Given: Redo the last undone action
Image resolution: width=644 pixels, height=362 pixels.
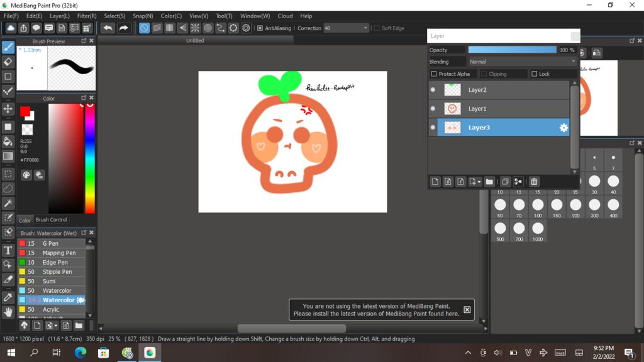Looking at the screenshot, I should (123, 28).
